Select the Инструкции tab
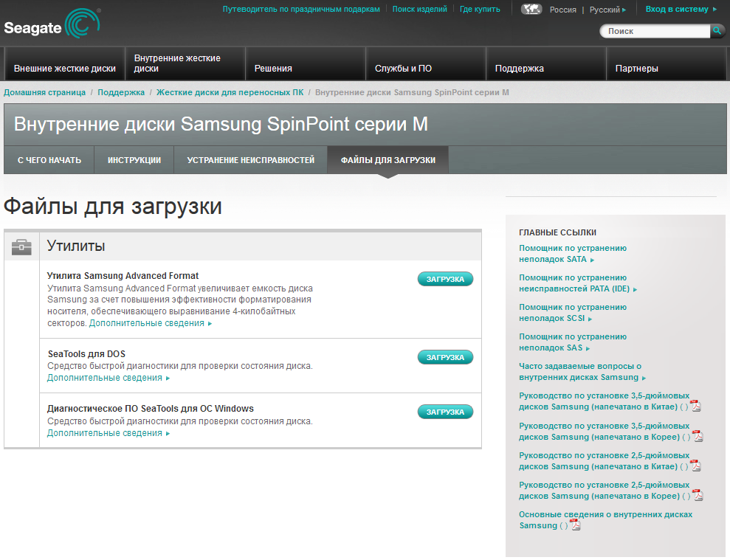The width and height of the screenshot is (730, 560). tap(134, 160)
